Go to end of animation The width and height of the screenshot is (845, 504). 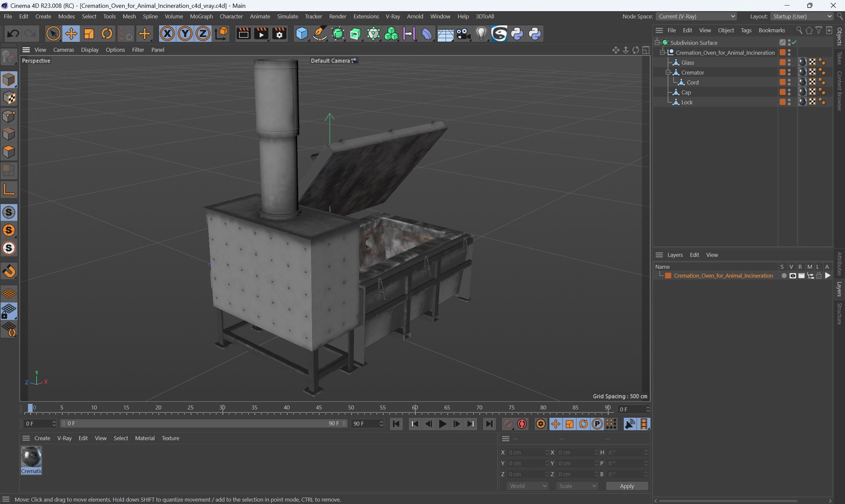[x=489, y=424]
